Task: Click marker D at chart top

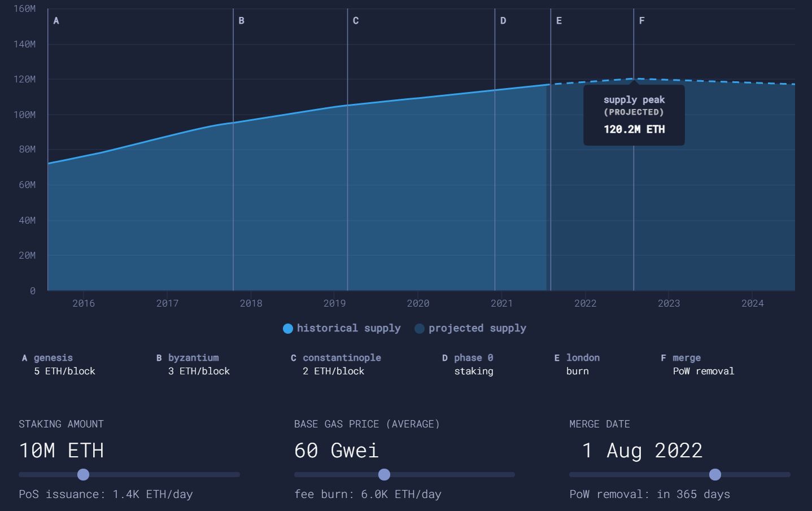Action: click(x=503, y=21)
